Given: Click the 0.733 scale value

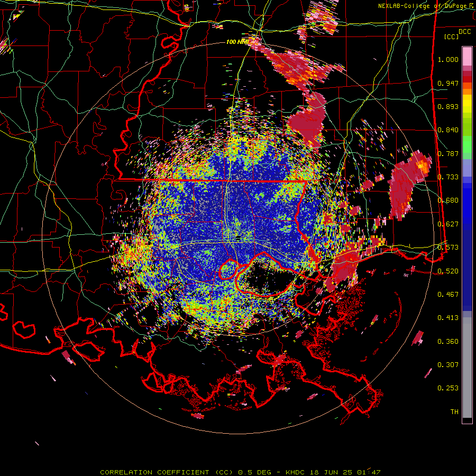Looking at the screenshot, I should pyautogui.click(x=448, y=177).
